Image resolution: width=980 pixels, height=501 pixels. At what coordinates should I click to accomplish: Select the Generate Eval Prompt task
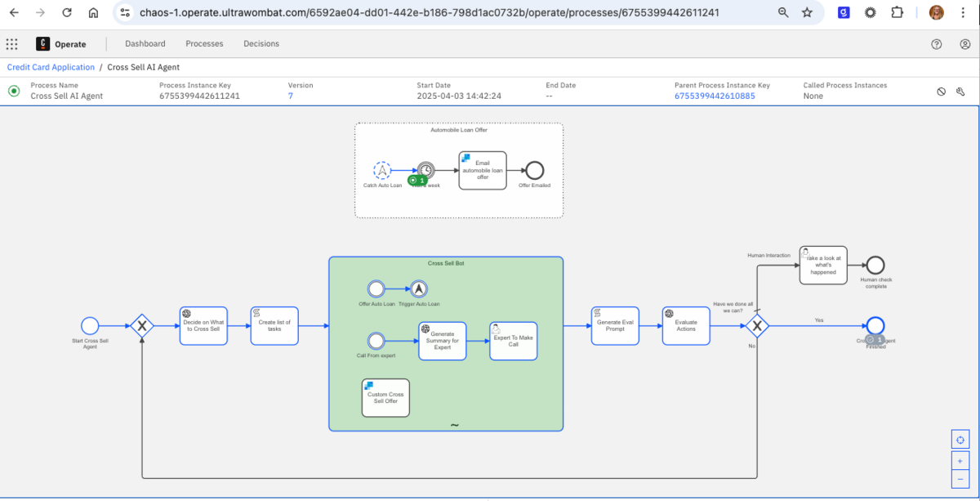pyautogui.click(x=615, y=326)
